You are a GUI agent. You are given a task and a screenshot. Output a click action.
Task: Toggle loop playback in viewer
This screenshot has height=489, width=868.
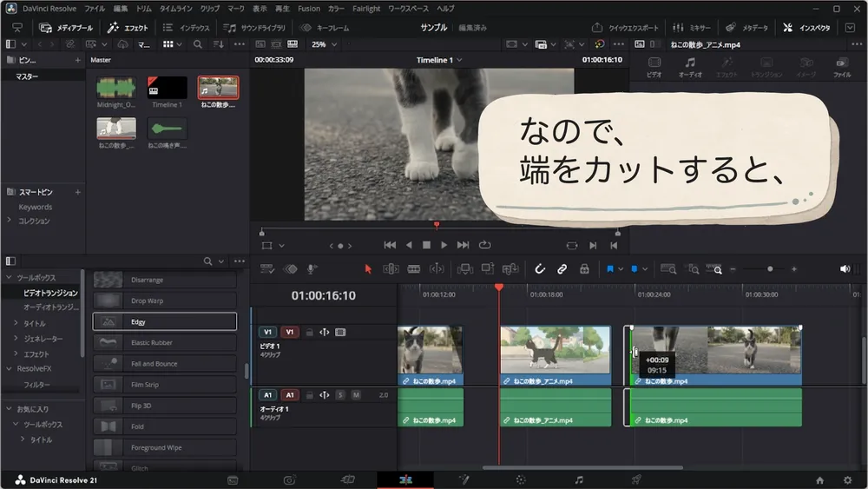tap(485, 245)
